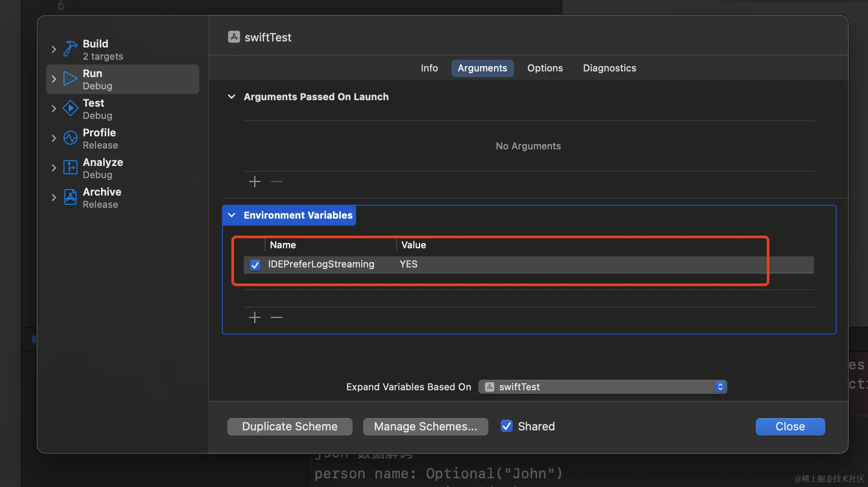Screen dimensions: 868x487
Task: Click the Analyze icon in sidebar
Action: click(x=70, y=168)
